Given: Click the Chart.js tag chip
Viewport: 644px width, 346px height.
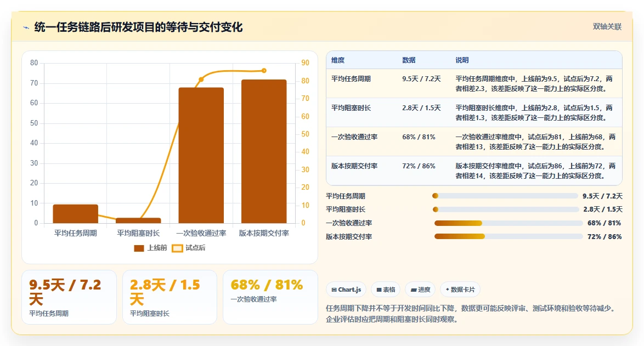Looking at the screenshot, I should click(346, 290).
